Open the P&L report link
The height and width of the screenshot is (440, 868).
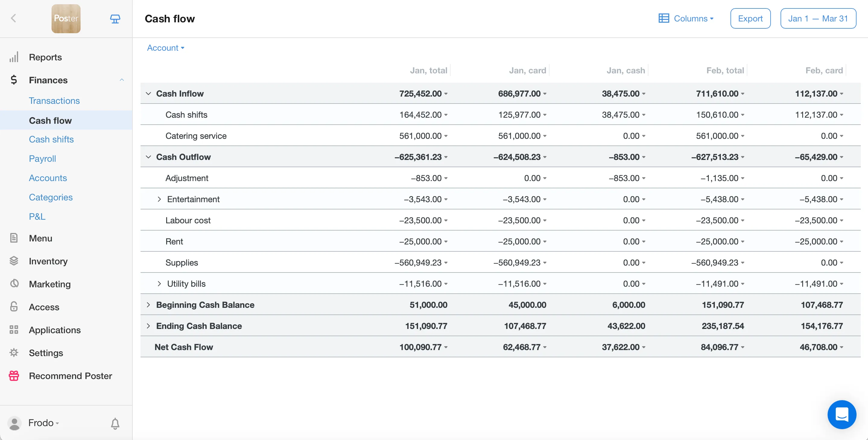point(37,216)
